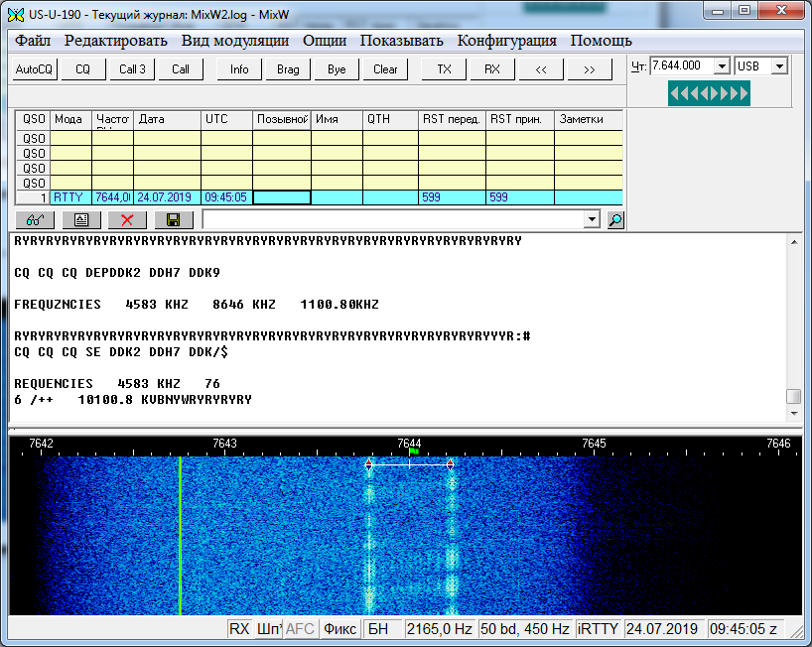Viewport: 812px width, 647px height.
Task: Click the 599 RST прин. cell
Action: pyautogui.click(x=520, y=197)
